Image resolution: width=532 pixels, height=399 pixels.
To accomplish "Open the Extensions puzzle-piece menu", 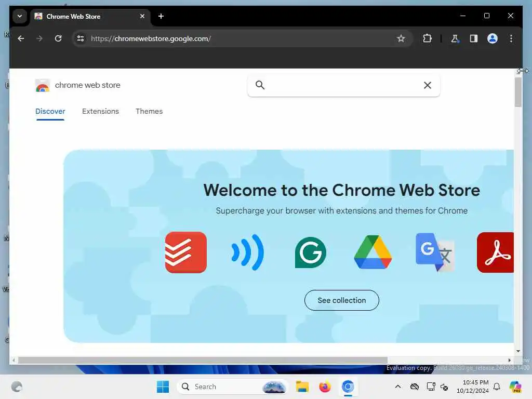I will 427,38.
